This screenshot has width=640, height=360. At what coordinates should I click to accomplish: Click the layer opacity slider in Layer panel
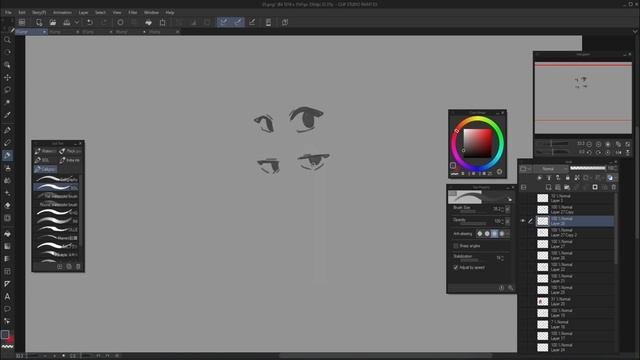click(x=588, y=168)
